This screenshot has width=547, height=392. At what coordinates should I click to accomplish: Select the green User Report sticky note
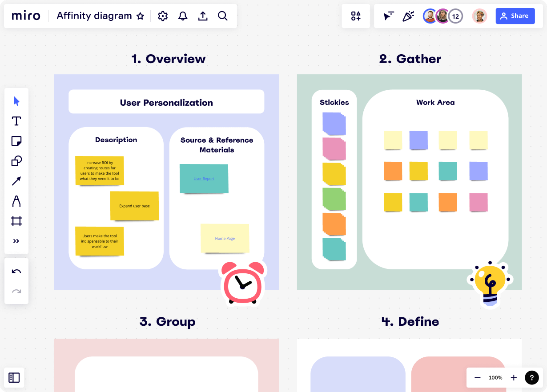click(204, 178)
